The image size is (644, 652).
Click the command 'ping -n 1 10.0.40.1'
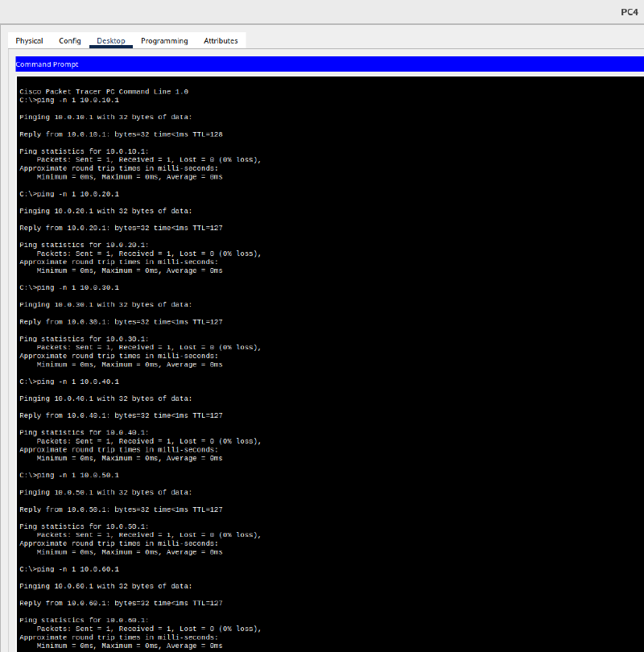tap(78, 382)
